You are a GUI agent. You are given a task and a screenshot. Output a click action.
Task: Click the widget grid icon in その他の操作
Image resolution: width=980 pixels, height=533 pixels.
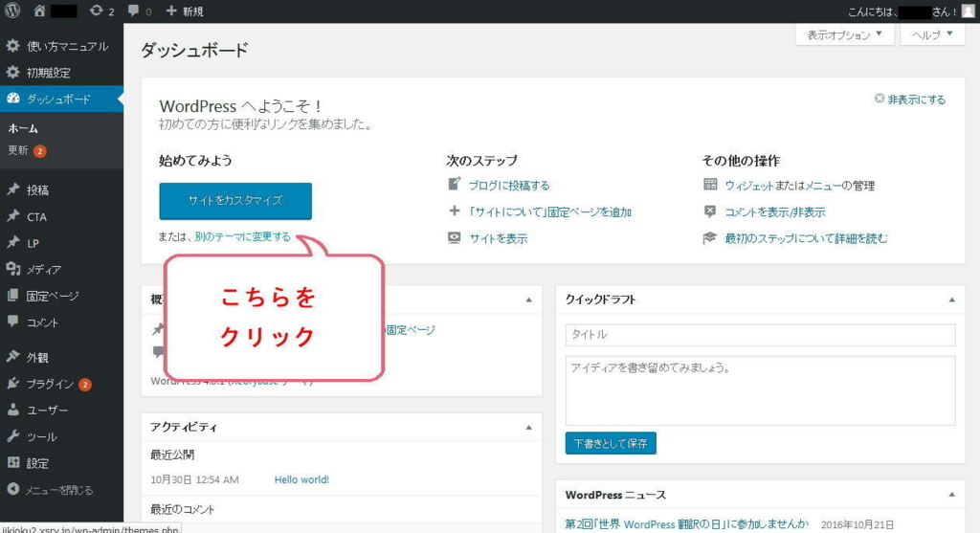(x=710, y=185)
